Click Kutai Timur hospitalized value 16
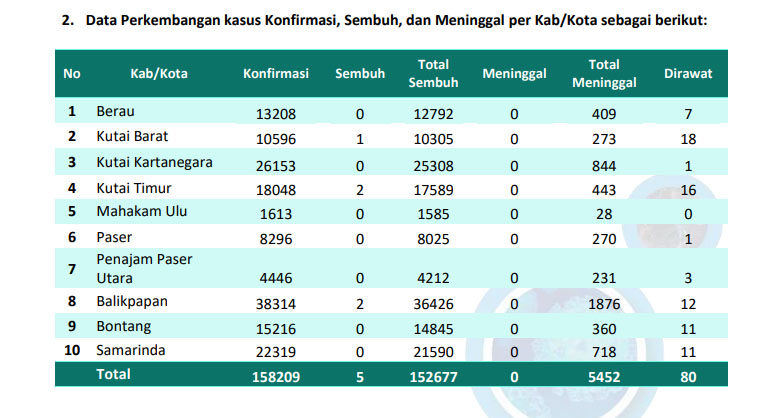Screen dimensions: 757x418 click(x=688, y=190)
